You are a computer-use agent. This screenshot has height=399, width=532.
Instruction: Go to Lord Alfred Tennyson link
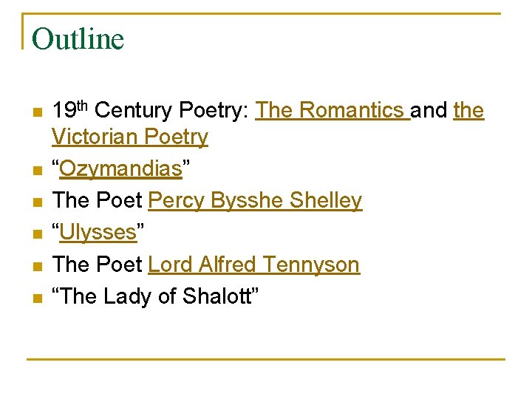[x=253, y=265]
